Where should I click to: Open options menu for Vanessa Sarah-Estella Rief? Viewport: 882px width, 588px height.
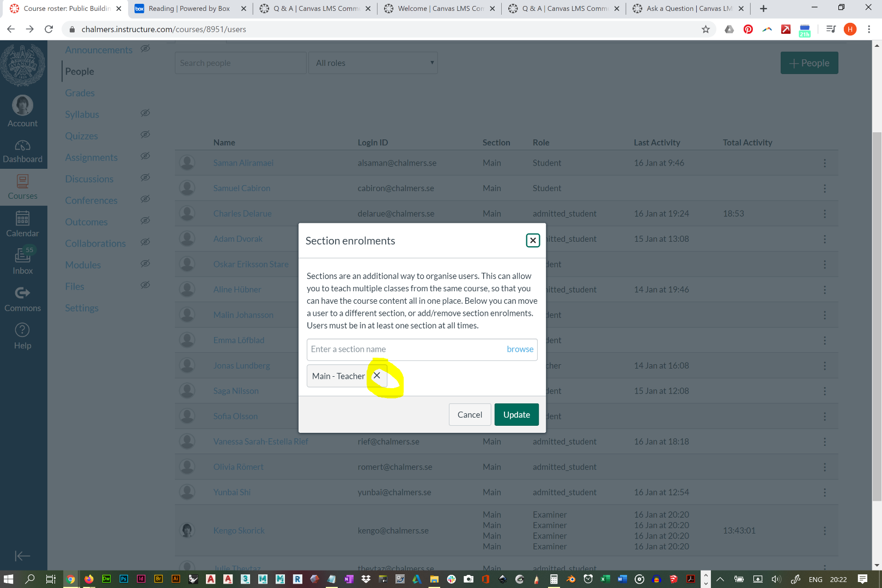[x=825, y=442]
